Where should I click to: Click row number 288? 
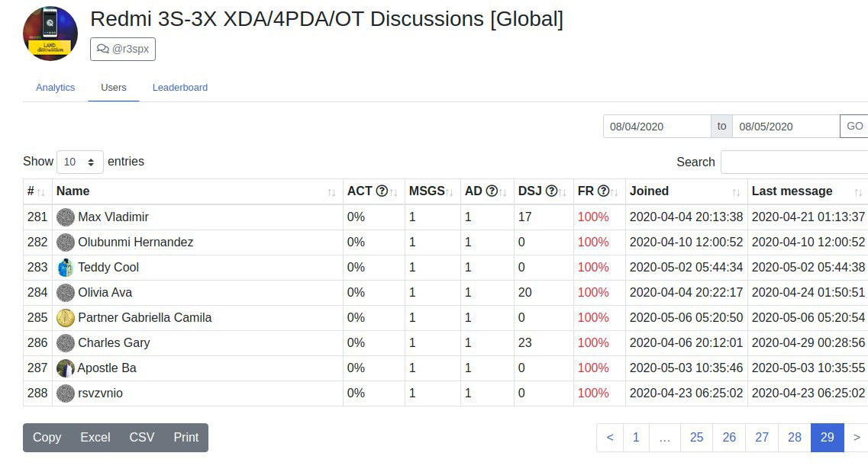(37, 394)
